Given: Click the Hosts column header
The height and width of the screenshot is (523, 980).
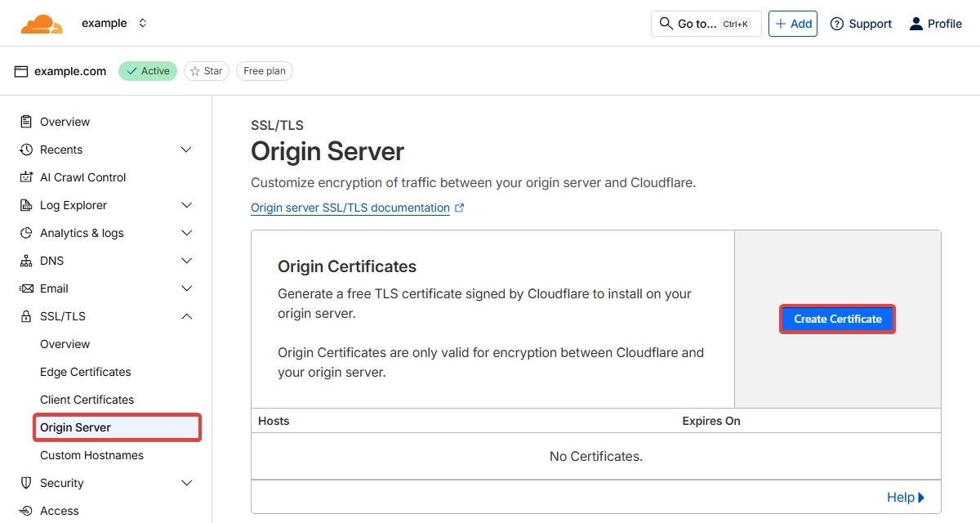Looking at the screenshot, I should tap(274, 421).
